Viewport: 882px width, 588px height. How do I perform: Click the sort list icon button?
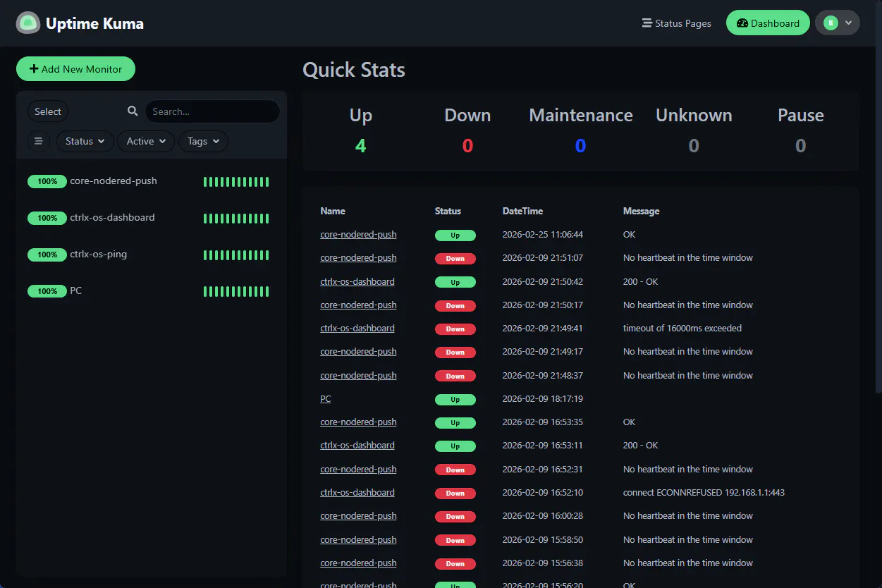coord(39,141)
